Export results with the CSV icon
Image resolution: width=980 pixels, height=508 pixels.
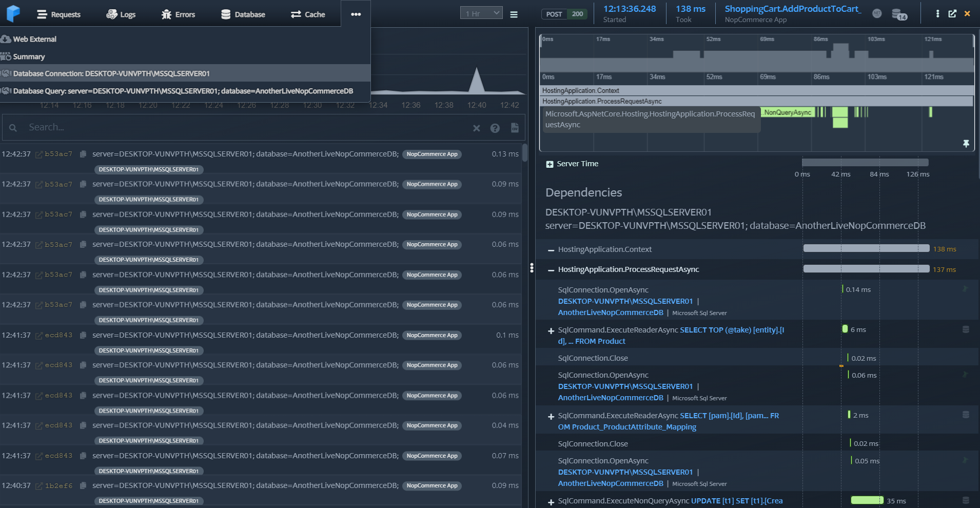click(x=515, y=128)
